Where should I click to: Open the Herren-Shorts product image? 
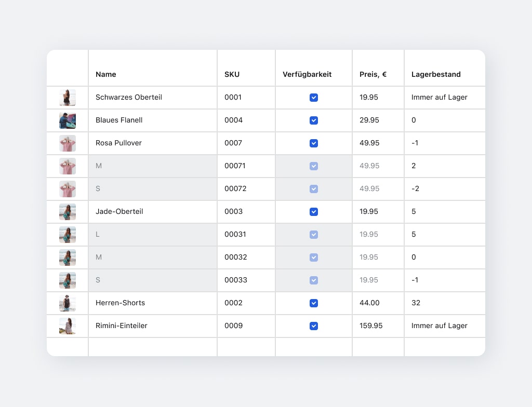click(x=68, y=303)
